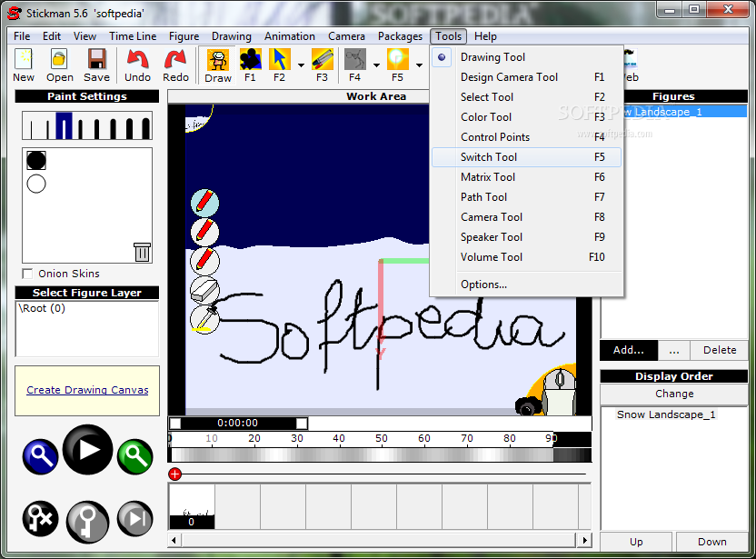Click the step-forward next frame button
756x559 pixels.
coord(135,519)
